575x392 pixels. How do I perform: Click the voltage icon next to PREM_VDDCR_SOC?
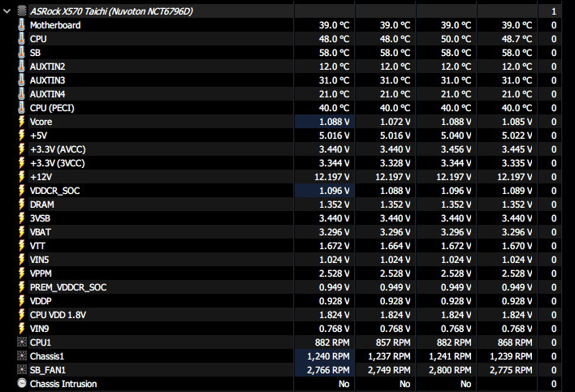(x=22, y=287)
